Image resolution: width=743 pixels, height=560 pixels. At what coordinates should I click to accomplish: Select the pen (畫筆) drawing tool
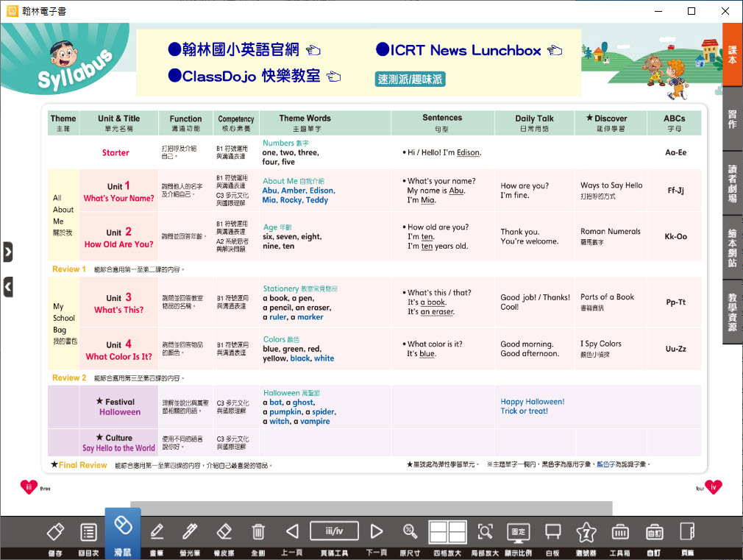point(157,533)
